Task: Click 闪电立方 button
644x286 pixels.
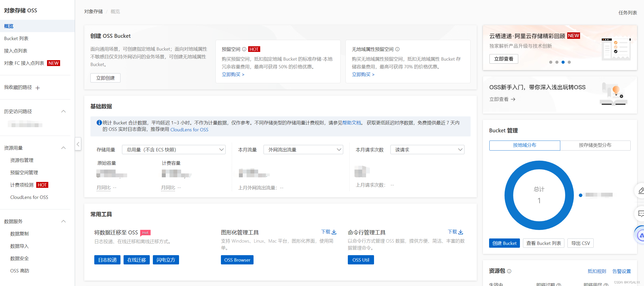Action: pos(166,260)
